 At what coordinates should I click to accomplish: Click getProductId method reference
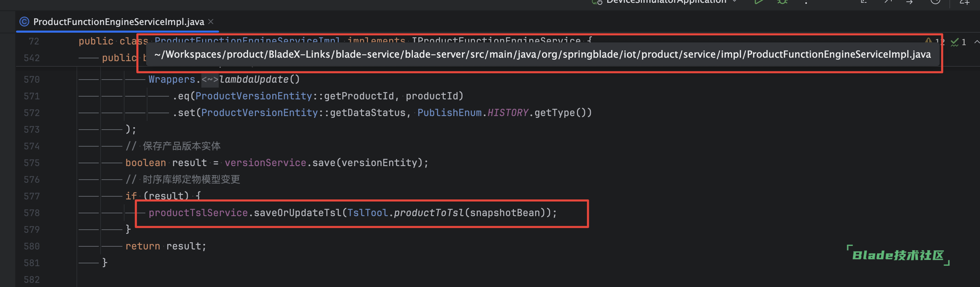(x=359, y=96)
